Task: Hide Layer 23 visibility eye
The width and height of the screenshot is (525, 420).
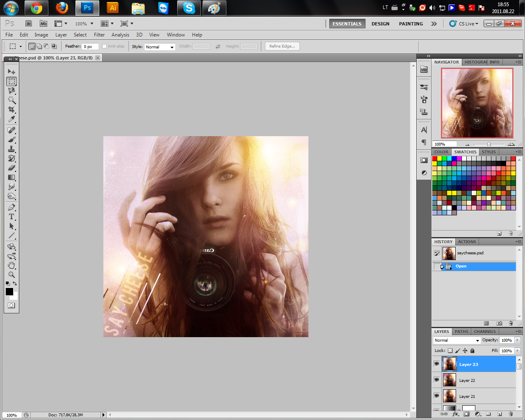Action: click(x=436, y=364)
